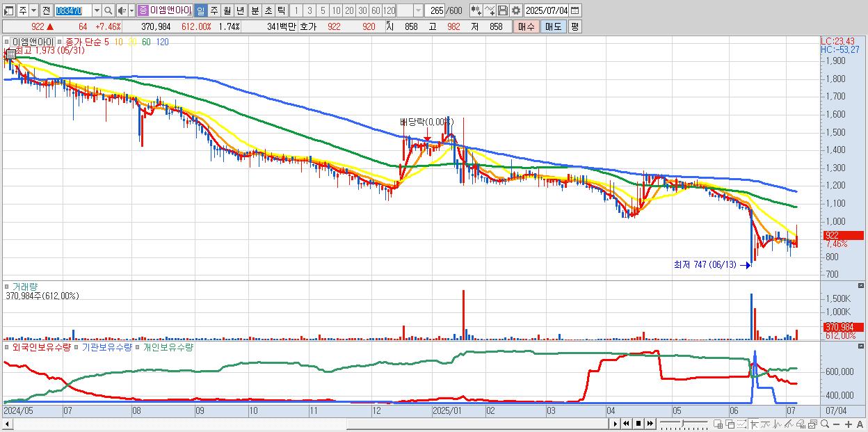Select interval preset 1
868x432 pixels.
(x=296, y=10)
